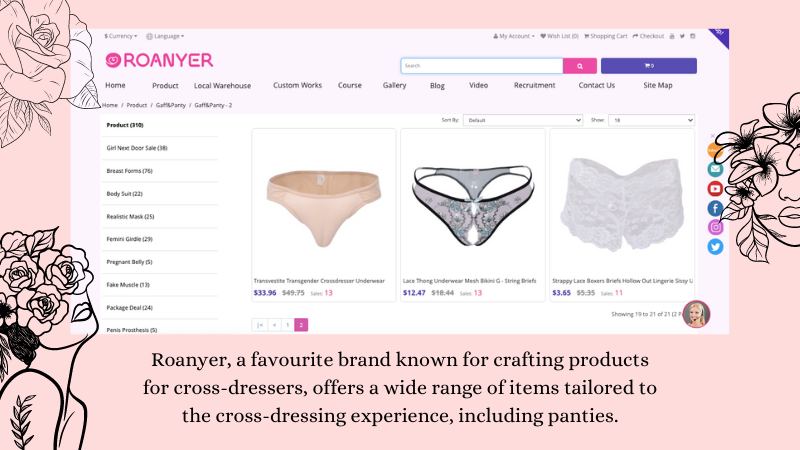Expand the Language dropdown
Image resolution: width=800 pixels, height=450 pixels.
pos(165,36)
